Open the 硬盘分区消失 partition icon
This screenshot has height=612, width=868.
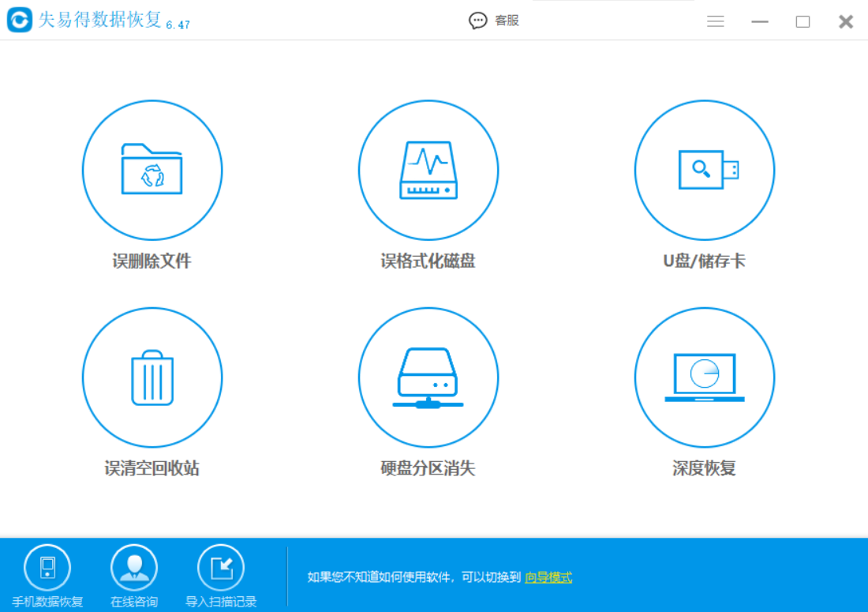coord(428,377)
